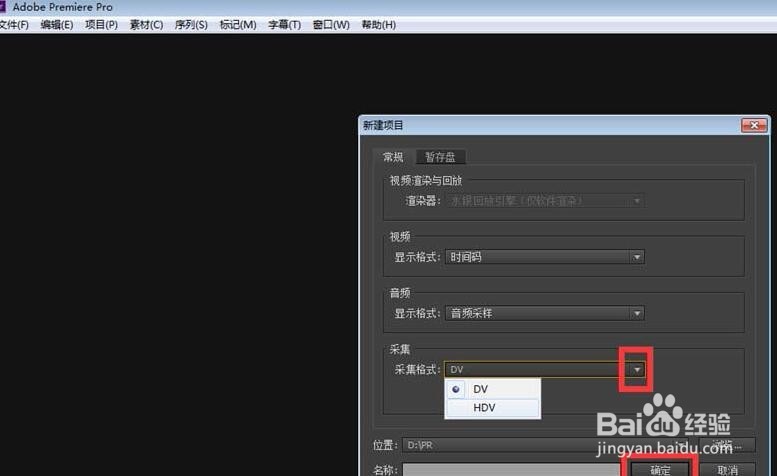Click the 名称 project name field
The width and height of the screenshot is (777, 476).
pyautogui.click(x=511, y=470)
